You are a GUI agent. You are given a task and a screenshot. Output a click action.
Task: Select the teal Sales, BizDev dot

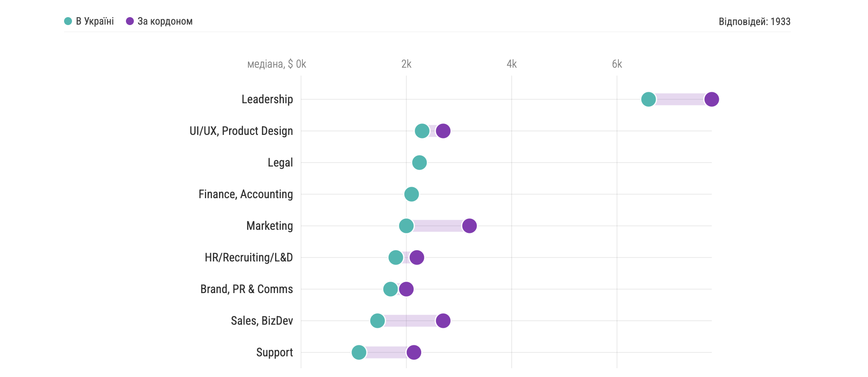pyautogui.click(x=377, y=321)
